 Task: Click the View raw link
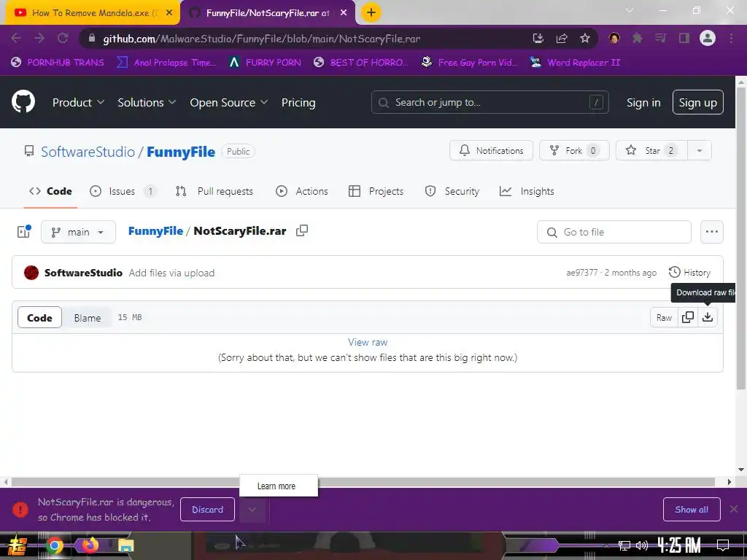(368, 342)
